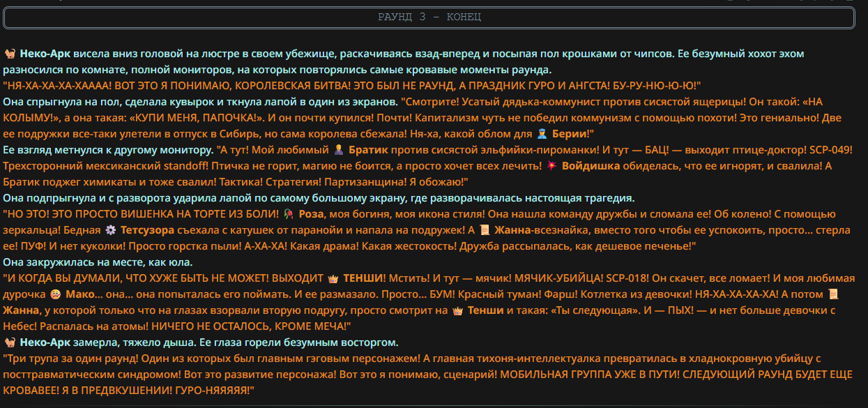Click the red burst emoji beside Войдишка

pos(551,166)
